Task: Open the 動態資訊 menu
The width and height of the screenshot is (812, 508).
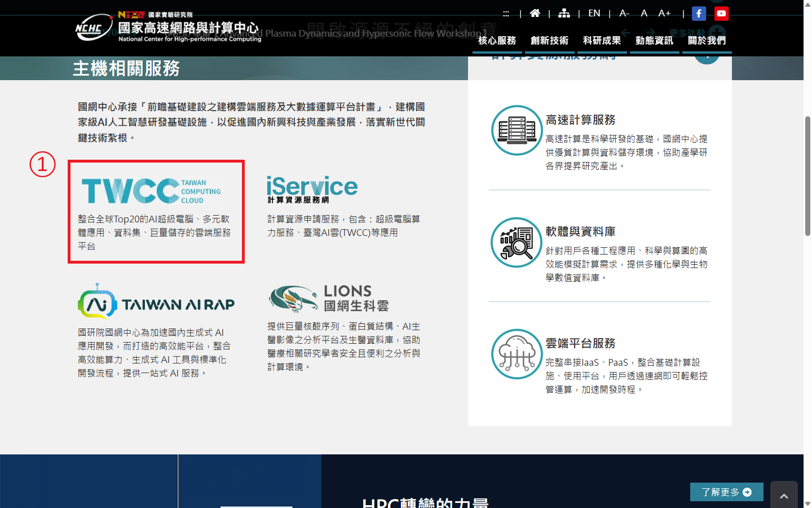Action: tap(654, 41)
